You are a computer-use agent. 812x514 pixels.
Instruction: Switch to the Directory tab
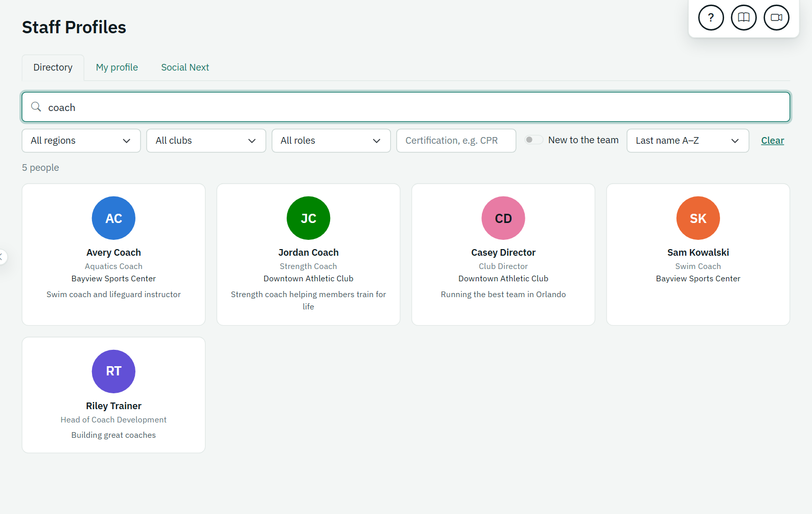[53, 68]
